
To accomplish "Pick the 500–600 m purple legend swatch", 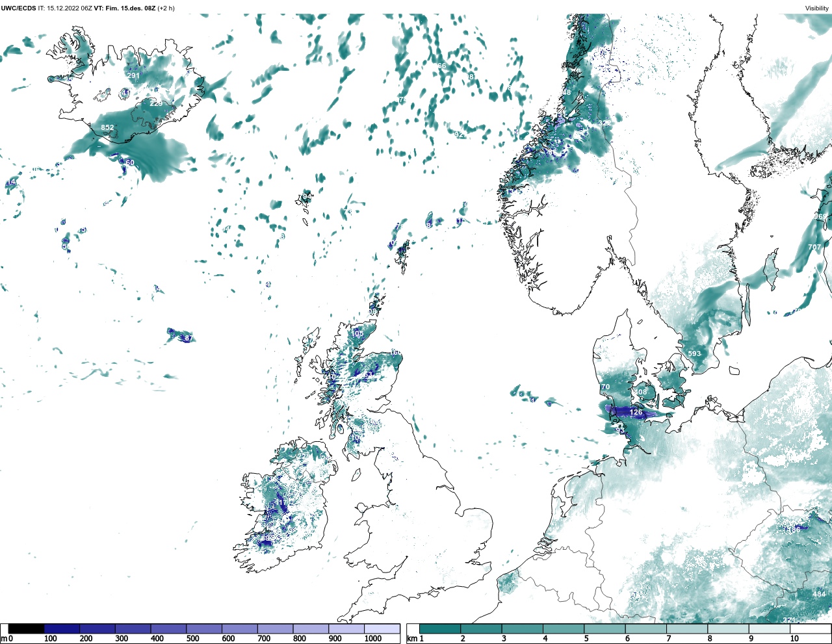I will click(204, 629).
